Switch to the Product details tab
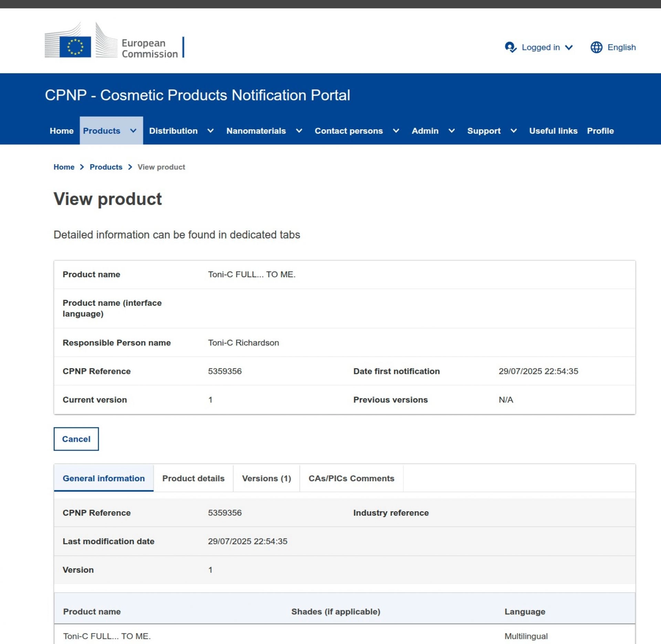 (193, 479)
